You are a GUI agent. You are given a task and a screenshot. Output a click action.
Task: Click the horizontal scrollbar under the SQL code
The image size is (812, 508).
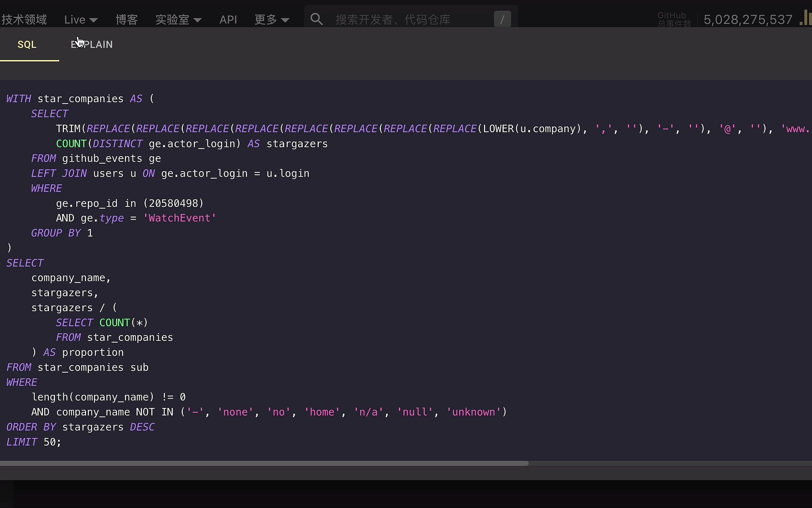(x=264, y=463)
